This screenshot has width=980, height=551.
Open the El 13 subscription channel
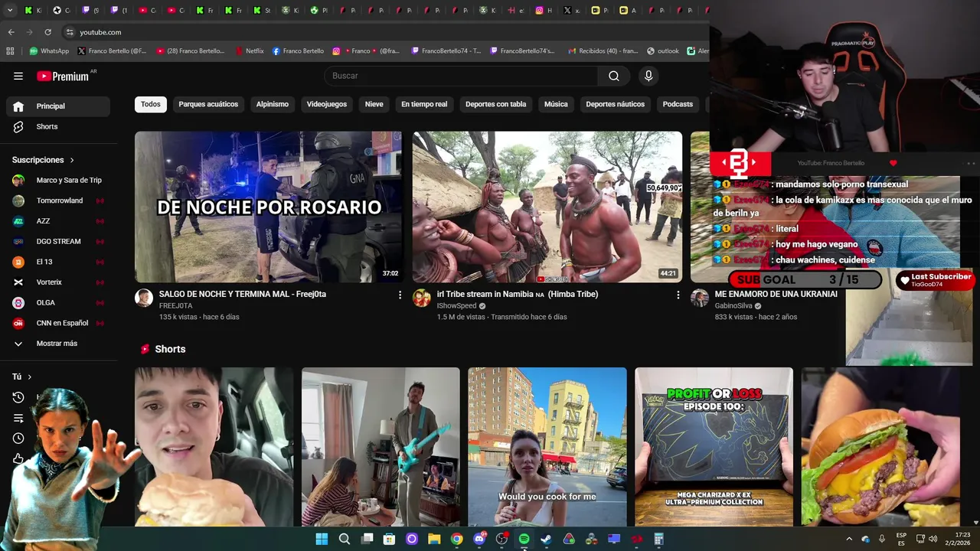tap(58, 262)
